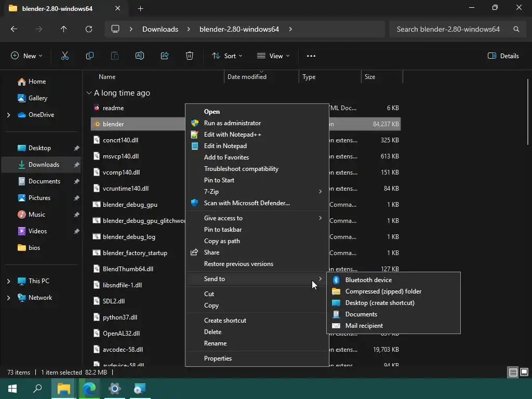Click the Cut scissors toolbar icon
The height and width of the screenshot is (399, 532).
pyautogui.click(x=65, y=56)
